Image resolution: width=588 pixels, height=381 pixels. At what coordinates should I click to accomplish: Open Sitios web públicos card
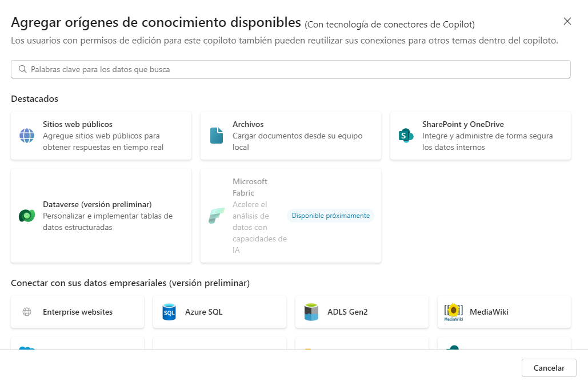tap(101, 136)
